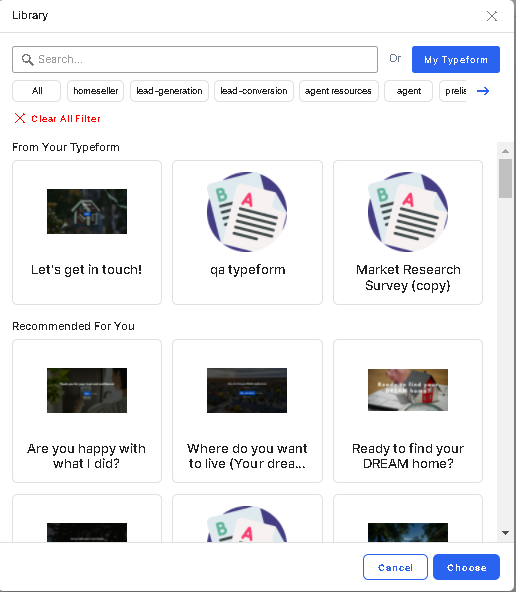Focus the Search input field
This screenshot has height=592, width=516.
pos(195,59)
